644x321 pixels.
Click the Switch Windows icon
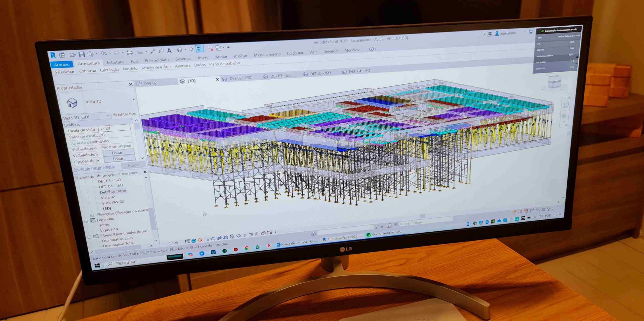click(x=218, y=48)
